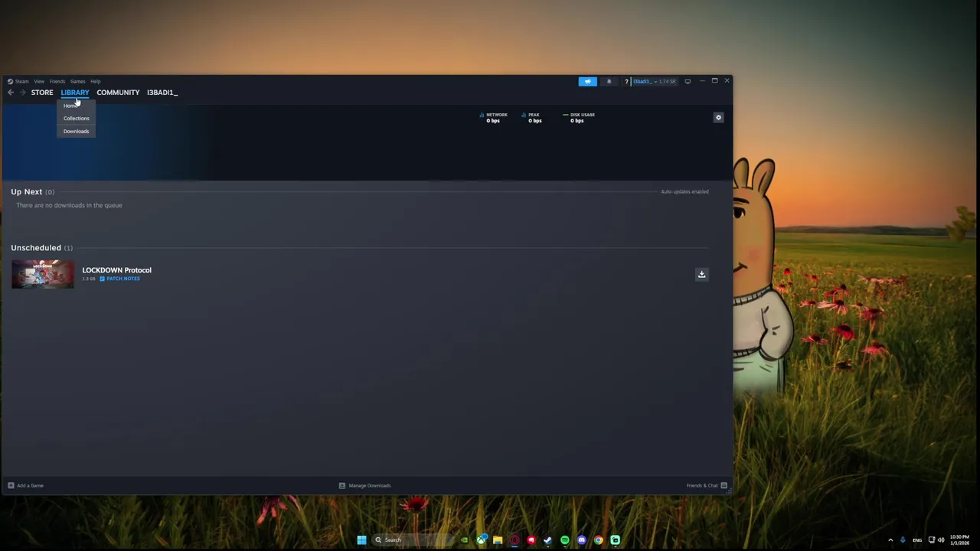Open Opera GX from the taskbar

click(514, 540)
